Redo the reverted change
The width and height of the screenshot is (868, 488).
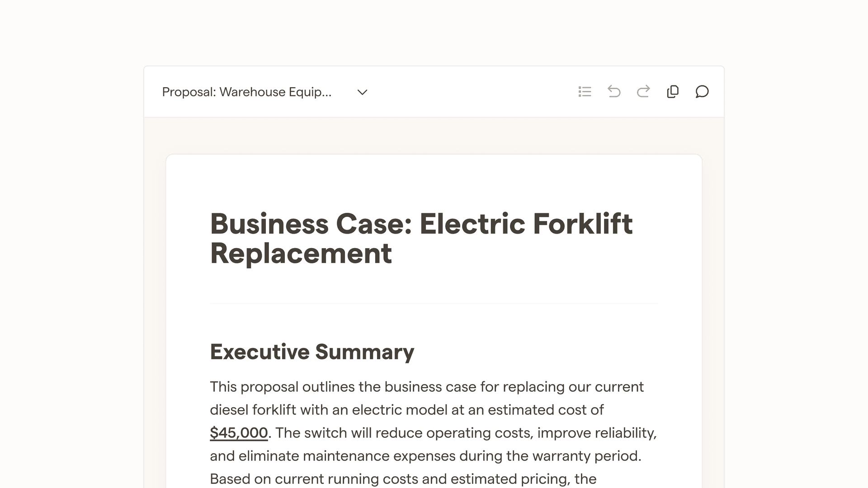(x=643, y=92)
